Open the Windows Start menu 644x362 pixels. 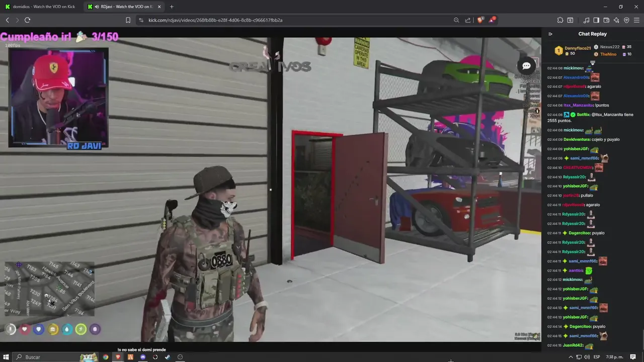pos(6,357)
